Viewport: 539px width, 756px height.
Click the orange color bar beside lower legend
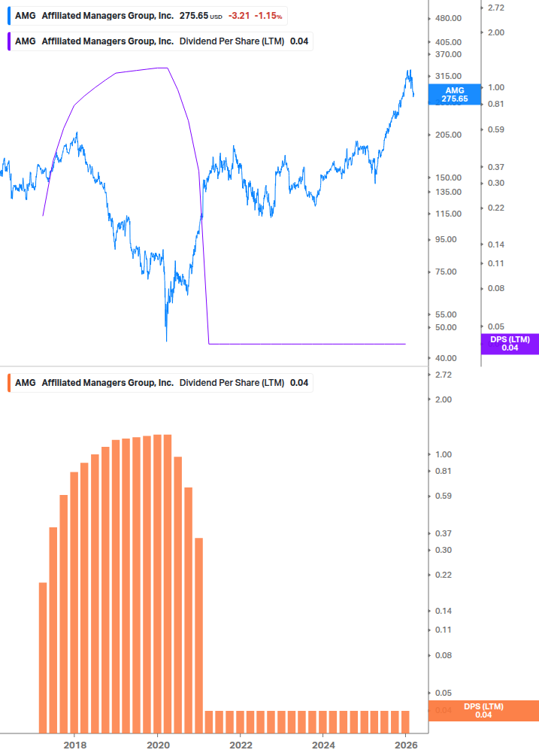(x=9, y=383)
